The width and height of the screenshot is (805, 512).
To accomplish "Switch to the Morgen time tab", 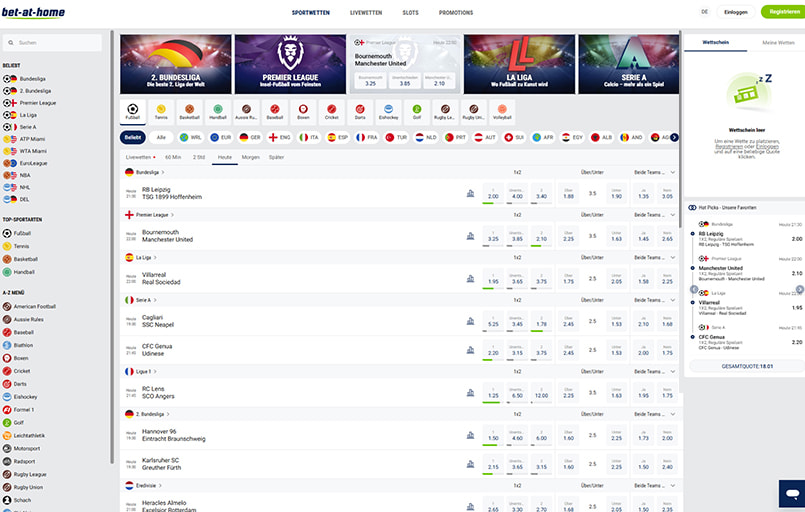I will coord(251,157).
